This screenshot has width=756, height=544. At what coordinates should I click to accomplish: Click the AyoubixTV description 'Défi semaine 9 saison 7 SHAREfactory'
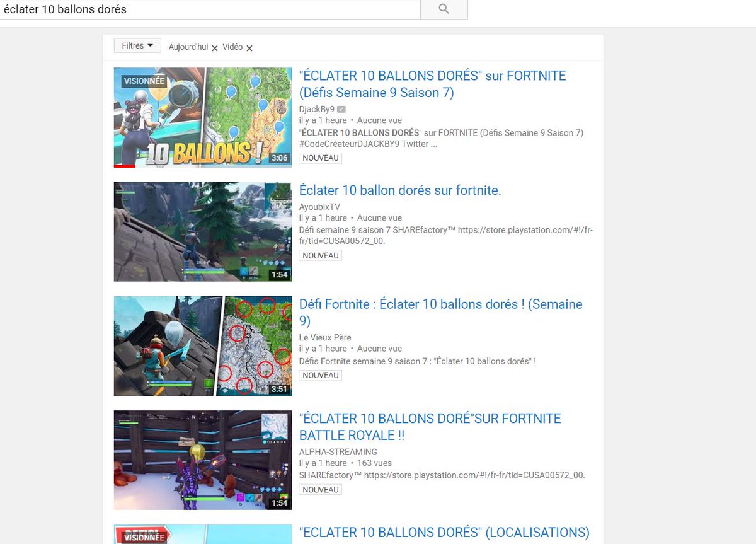click(446, 236)
